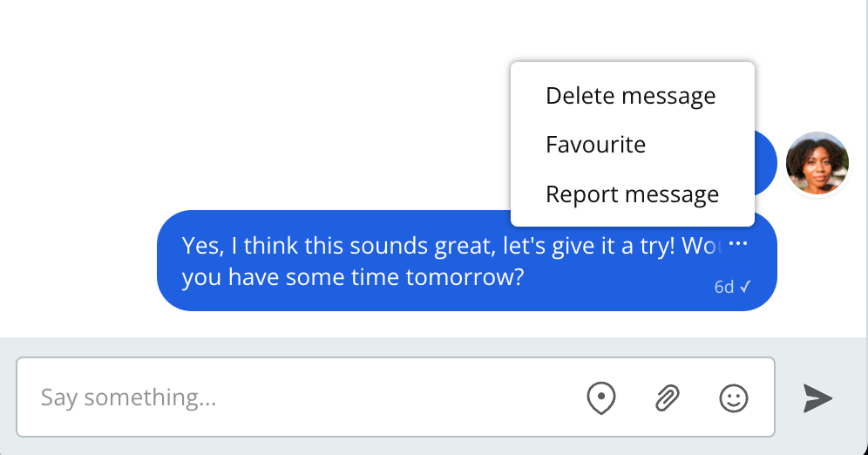
Task: Open the sender's profile avatar
Action: [x=817, y=163]
